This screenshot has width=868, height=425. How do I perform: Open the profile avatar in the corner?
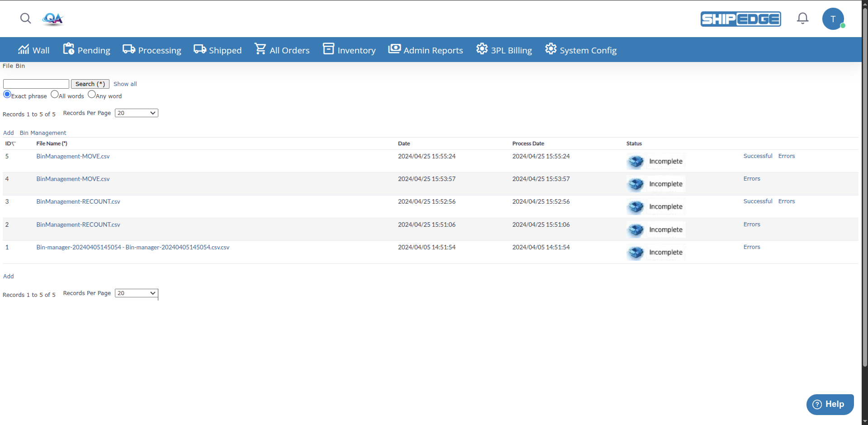pos(833,19)
